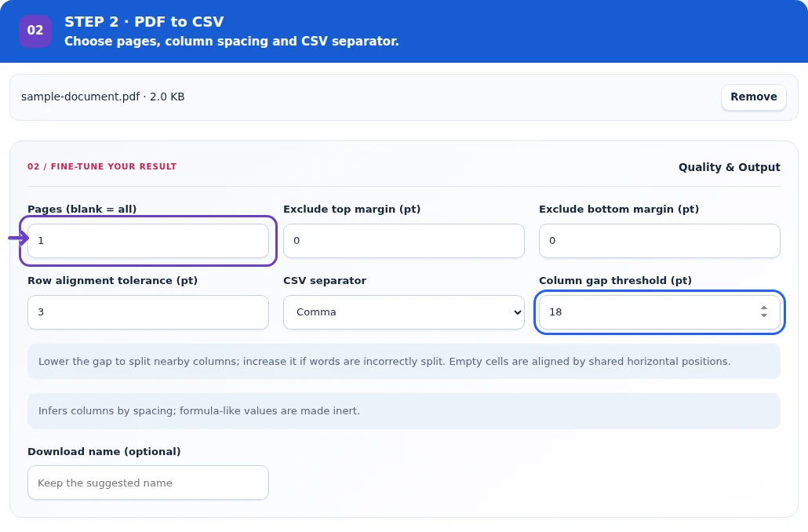Screen dimensions: 808x532
Task: Click the Quality & Output heading
Action: pyautogui.click(x=729, y=167)
